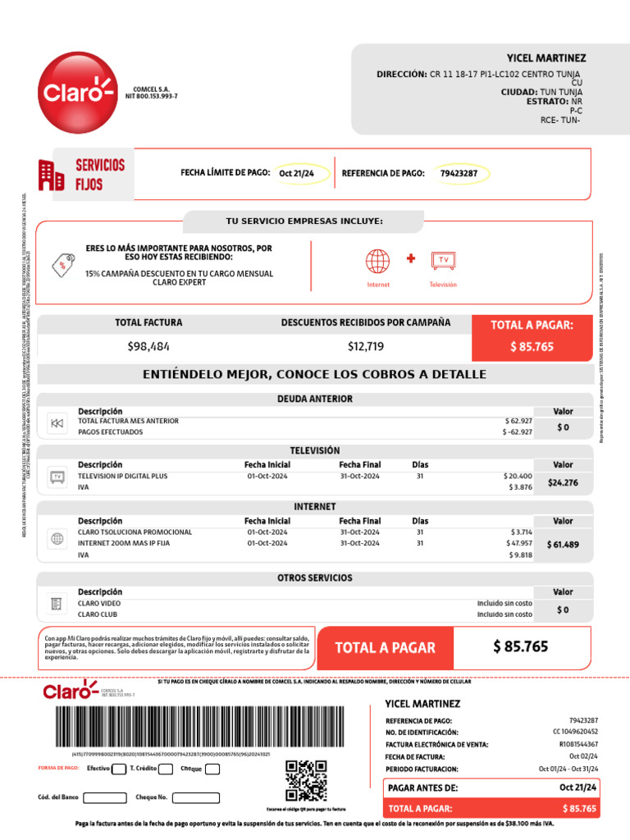Click the red Total a Pagar box at top

click(532, 337)
